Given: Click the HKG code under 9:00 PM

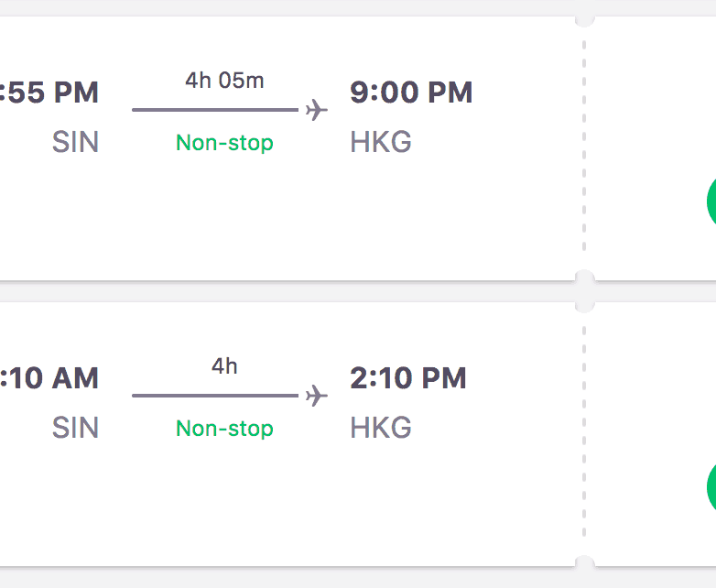Looking at the screenshot, I should tap(381, 143).
